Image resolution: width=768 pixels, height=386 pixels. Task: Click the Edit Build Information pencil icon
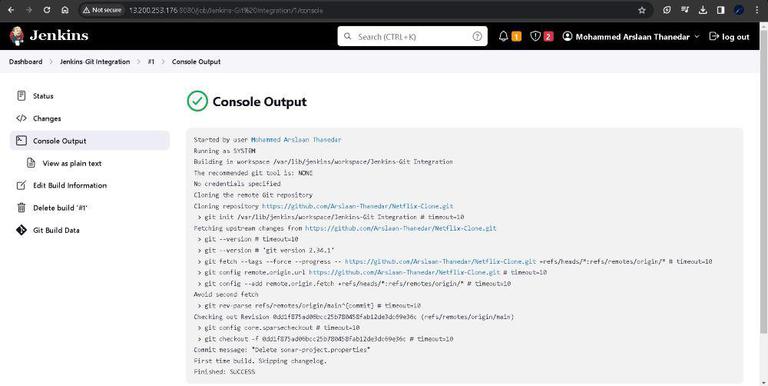click(x=21, y=185)
